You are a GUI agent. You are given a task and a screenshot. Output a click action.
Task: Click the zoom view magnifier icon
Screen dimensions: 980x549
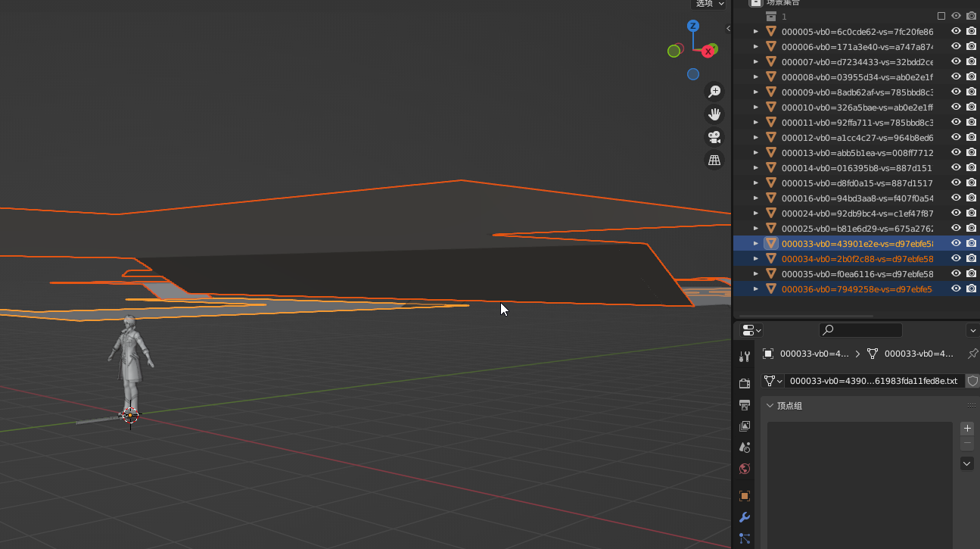(714, 92)
